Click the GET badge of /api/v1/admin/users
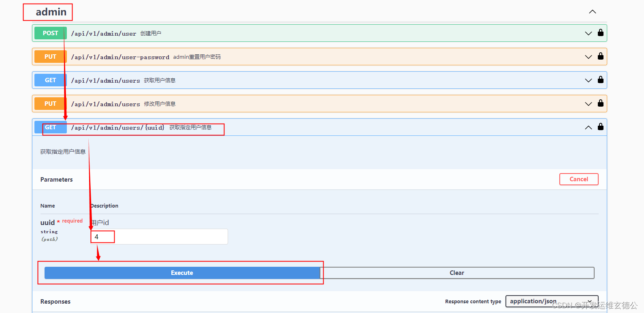The image size is (644, 313). click(51, 80)
